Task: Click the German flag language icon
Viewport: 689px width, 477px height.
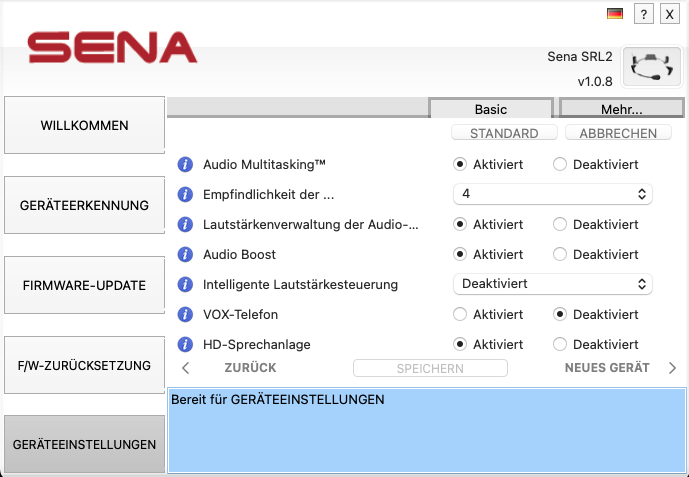Action: pyautogui.click(x=615, y=14)
